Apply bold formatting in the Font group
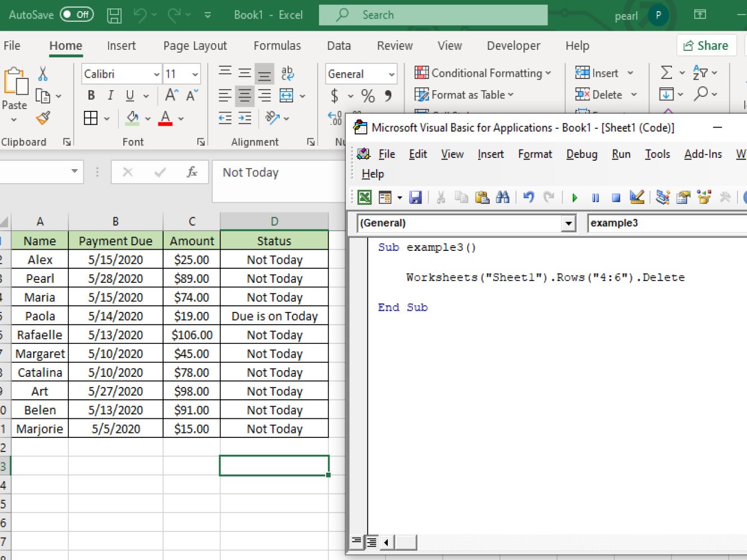747x560 pixels. pos(91,95)
